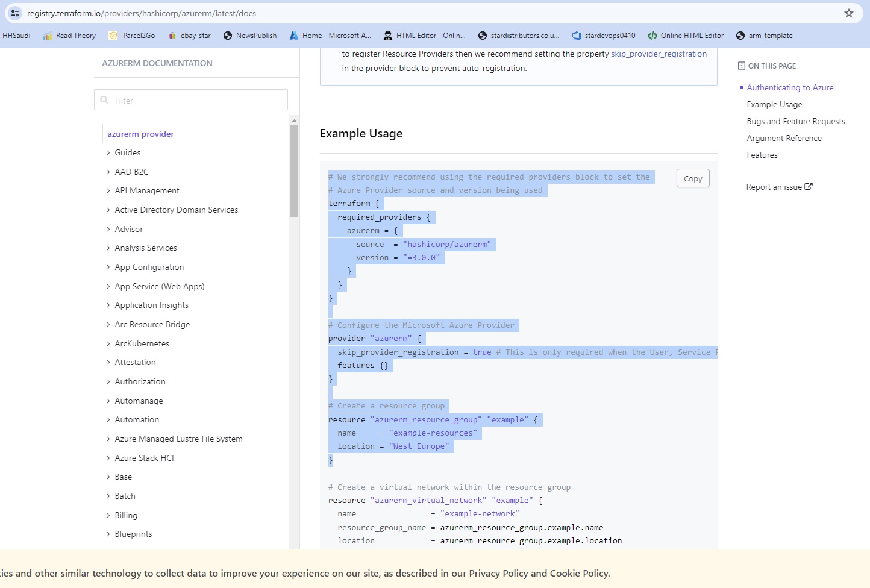Expand the Arc Resource Bridge section
This screenshot has height=588, width=870.
[108, 325]
